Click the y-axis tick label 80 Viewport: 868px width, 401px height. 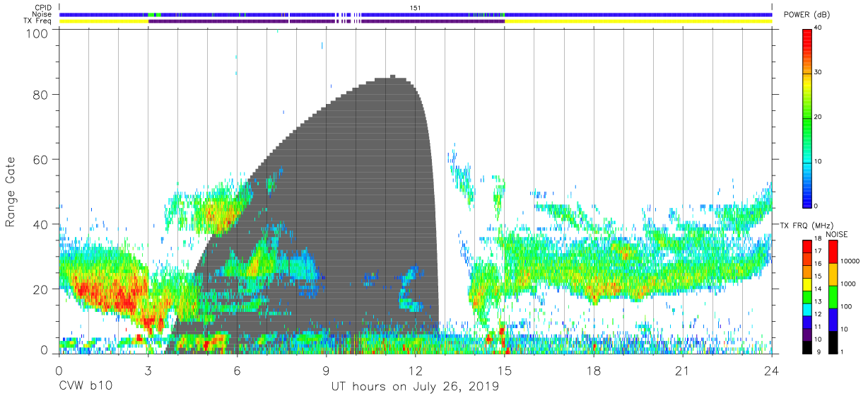(x=42, y=94)
